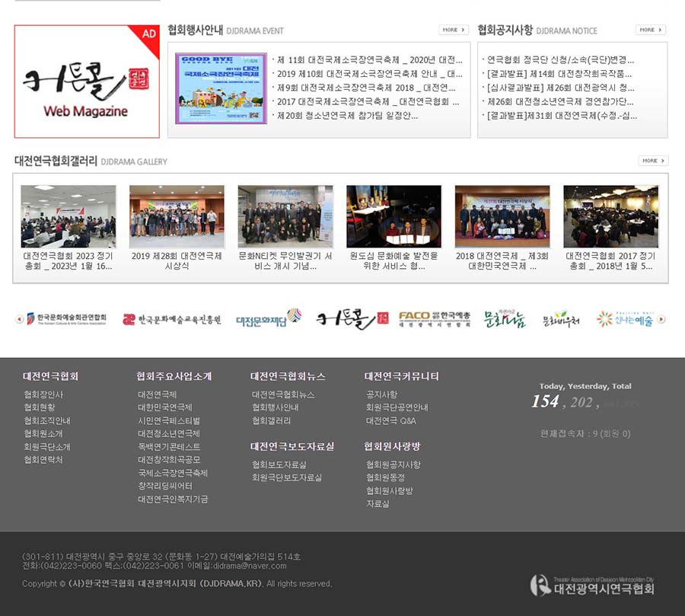The height and width of the screenshot is (616, 685).
Task: Open the 대전문화재단 partner logo
Action: click(269, 319)
